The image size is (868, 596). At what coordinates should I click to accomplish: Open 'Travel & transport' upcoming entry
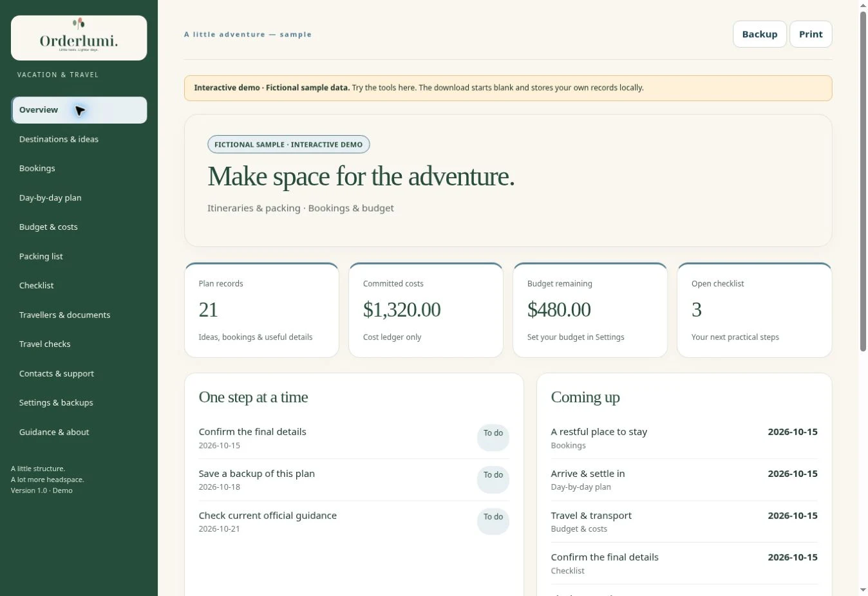pyautogui.click(x=684, y=521)
